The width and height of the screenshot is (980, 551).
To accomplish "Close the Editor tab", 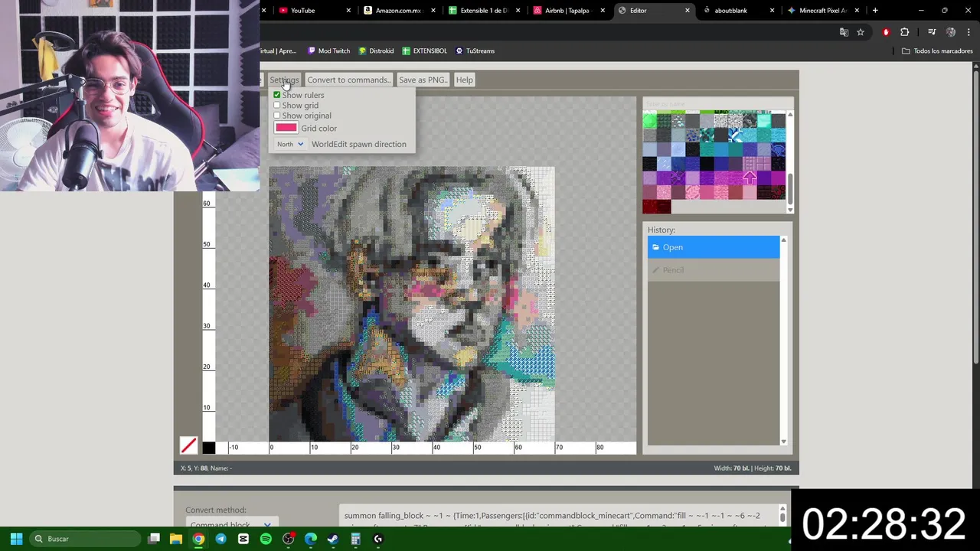I will pos(687,10).
